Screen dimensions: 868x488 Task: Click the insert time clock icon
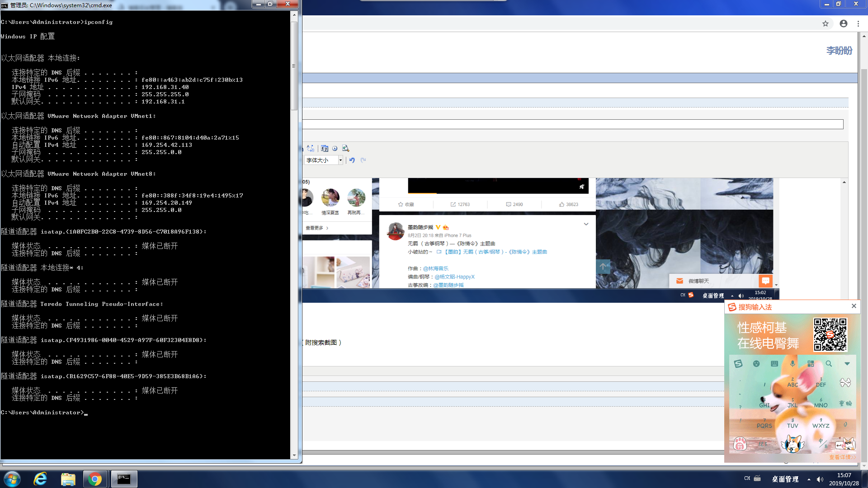pyautogui.click(x=335, y=148)
